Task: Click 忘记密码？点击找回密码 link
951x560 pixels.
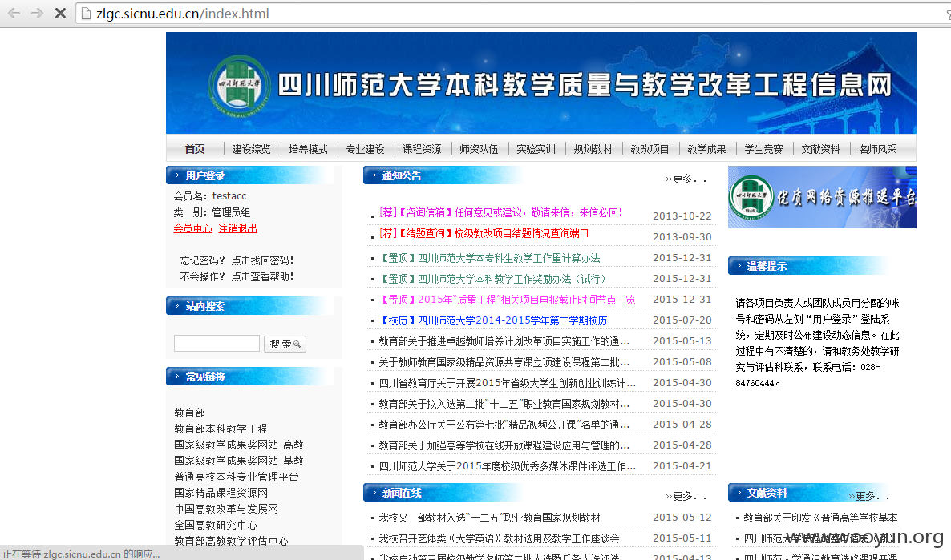Action: click(x=237, y=260)
